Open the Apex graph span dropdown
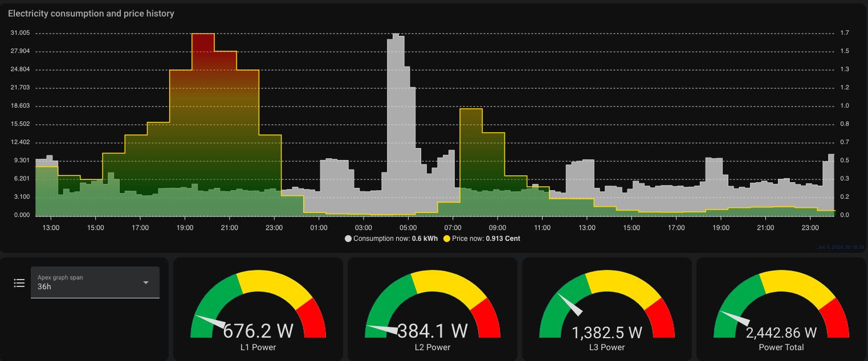The width and height of the screenshot is (868, 361). pyautogui.click(x=95, y=282)
